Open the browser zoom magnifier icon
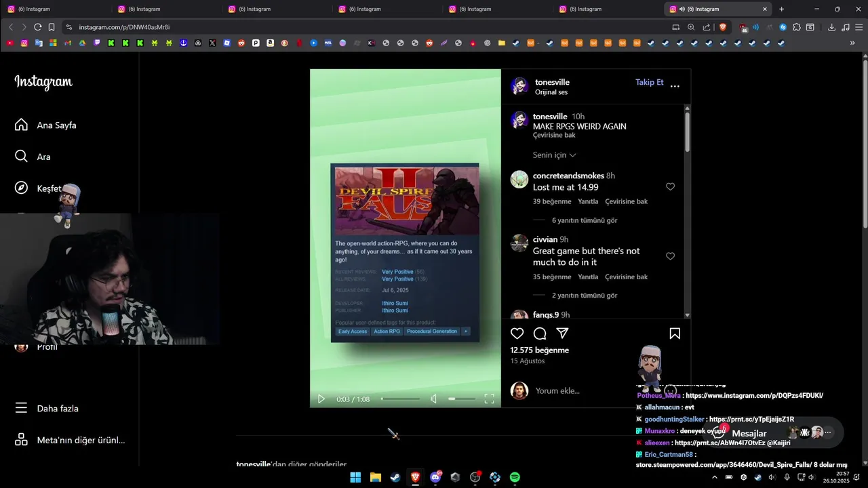The width and height of the screenshot is (868, 488). 691,27
